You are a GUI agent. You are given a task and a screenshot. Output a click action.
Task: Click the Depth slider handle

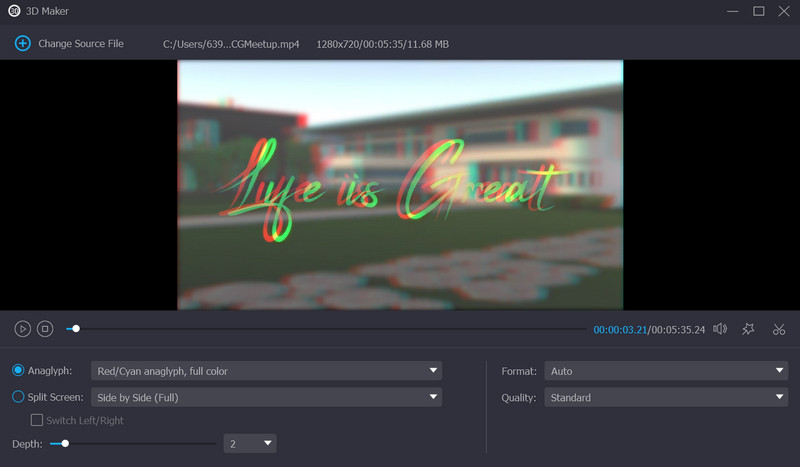[x=65, y=444]
